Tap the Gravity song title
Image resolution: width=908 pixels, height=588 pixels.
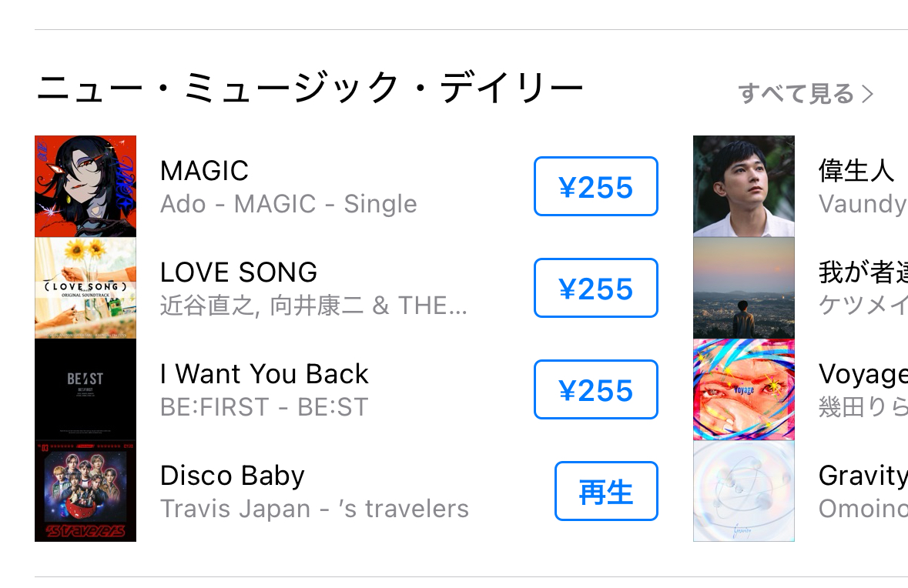click(x=863, y=476)
